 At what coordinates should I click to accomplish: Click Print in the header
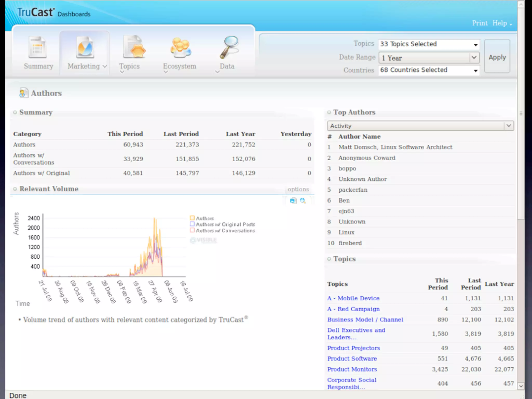(480, 23)
